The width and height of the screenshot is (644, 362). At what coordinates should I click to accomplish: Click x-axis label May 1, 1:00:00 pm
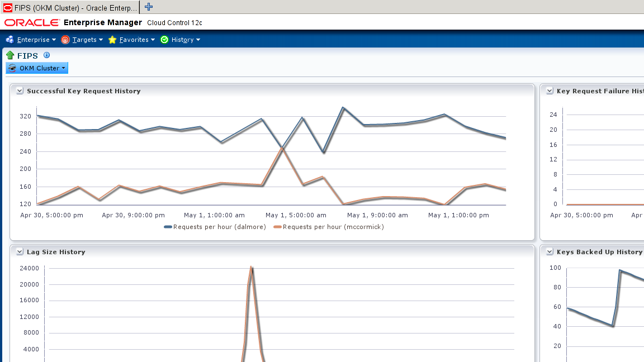[x=459, y=215]
